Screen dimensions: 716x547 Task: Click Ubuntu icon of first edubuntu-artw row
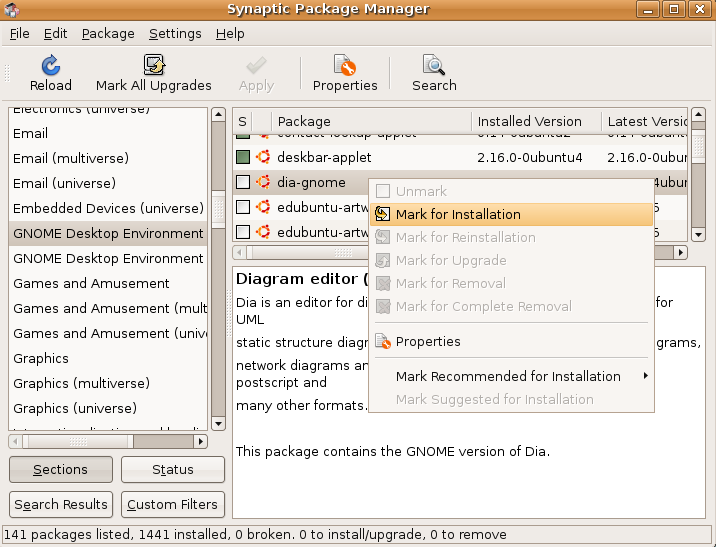click(263, 207)
